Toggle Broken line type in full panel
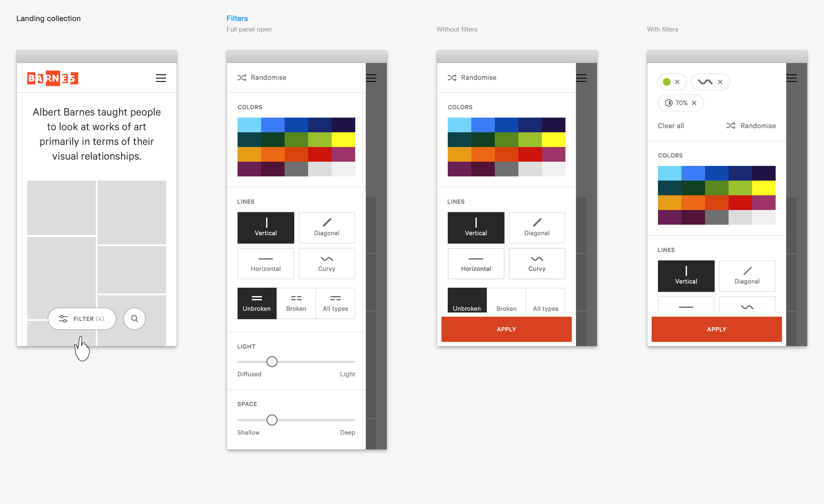The height and width of the screenshot is (504, 824). pyautogui.click(x=296, y=303)
